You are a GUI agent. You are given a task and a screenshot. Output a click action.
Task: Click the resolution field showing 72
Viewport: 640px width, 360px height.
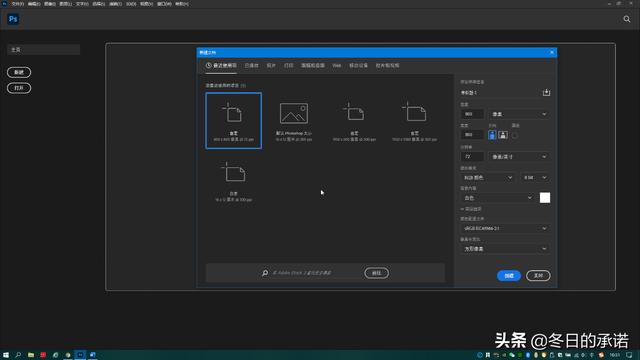472,157
